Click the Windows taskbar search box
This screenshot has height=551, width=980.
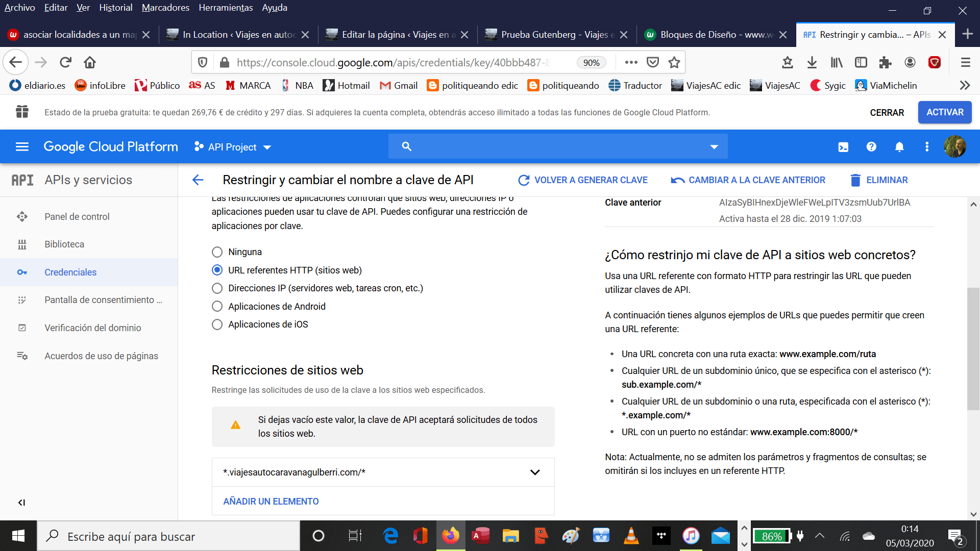[168, 536]
